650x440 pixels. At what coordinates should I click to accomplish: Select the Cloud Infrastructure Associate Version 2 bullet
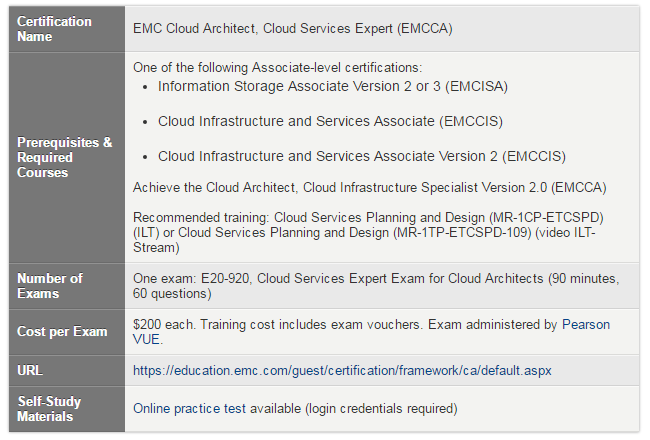coord(361,156)
